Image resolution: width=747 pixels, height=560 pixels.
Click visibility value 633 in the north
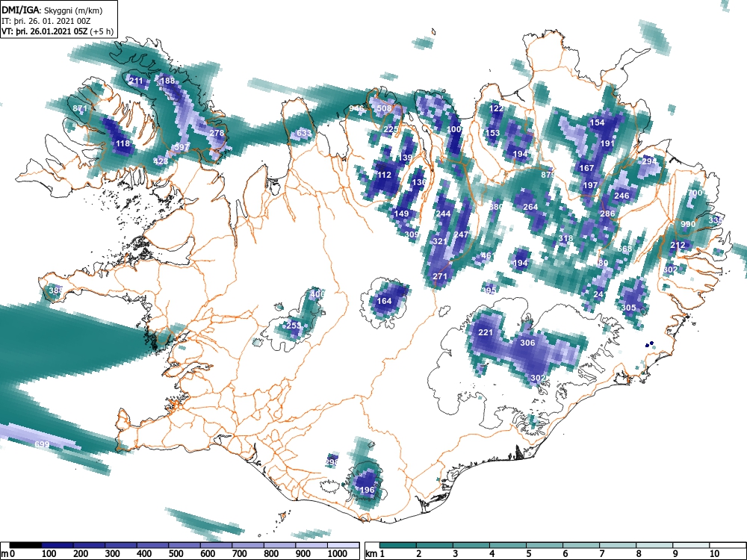point(304,133)
